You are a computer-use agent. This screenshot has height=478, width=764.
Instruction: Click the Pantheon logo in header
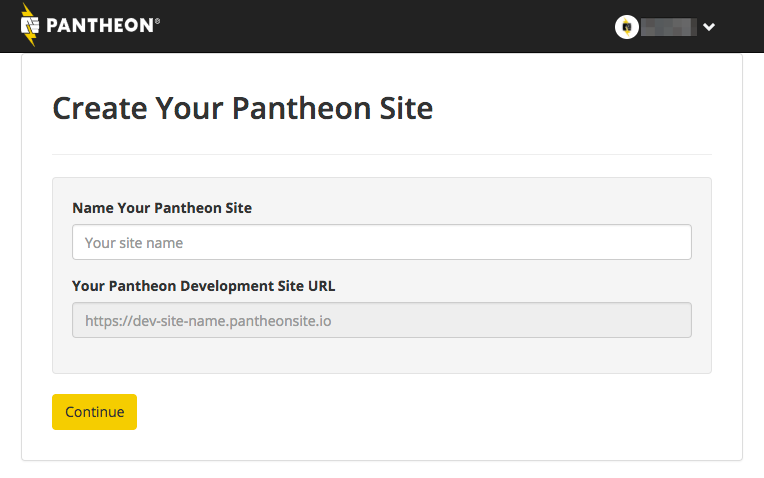tap(90, 25)
